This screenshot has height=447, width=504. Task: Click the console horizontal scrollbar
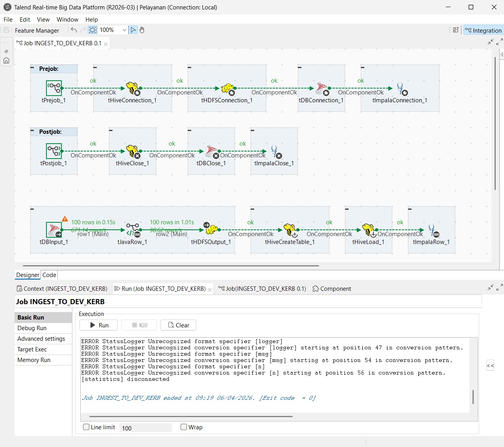click(x=191, y=416)
